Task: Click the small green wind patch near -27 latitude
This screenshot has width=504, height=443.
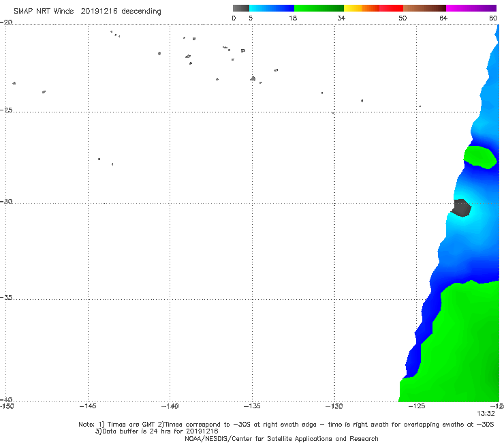Action: click(481, 157)
